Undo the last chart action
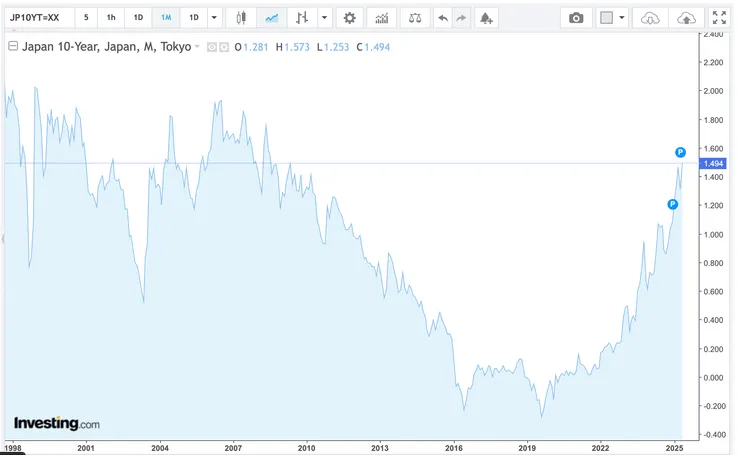Screen dimensions: 740x455 click(443, 18)
